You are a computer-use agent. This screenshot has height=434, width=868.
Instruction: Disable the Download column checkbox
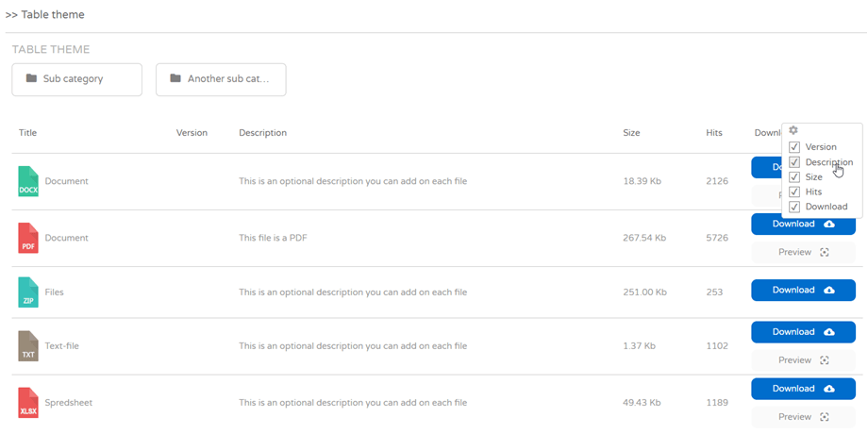click(x=794, y=208)
